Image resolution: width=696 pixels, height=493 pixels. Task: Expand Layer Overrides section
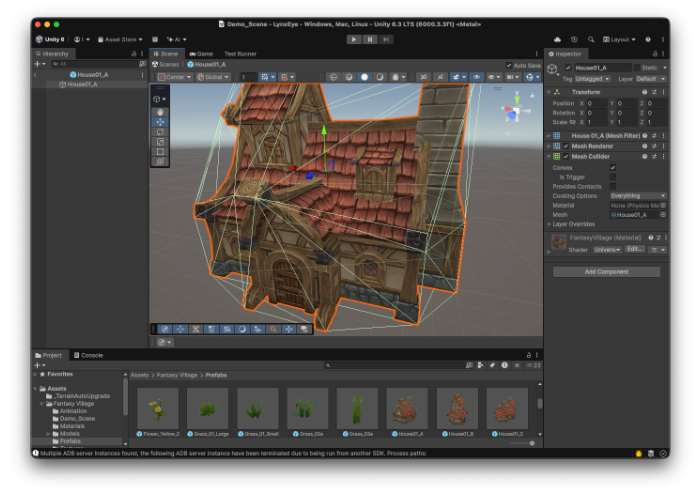pos(550,225)
